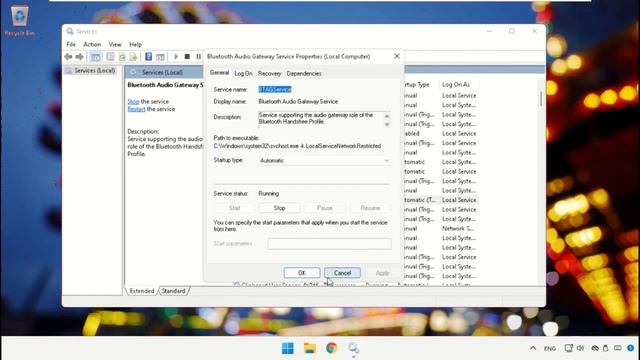Click the Services app taskbar icon
The height and width of the screenshot is (360, 640).
[353, 348]
